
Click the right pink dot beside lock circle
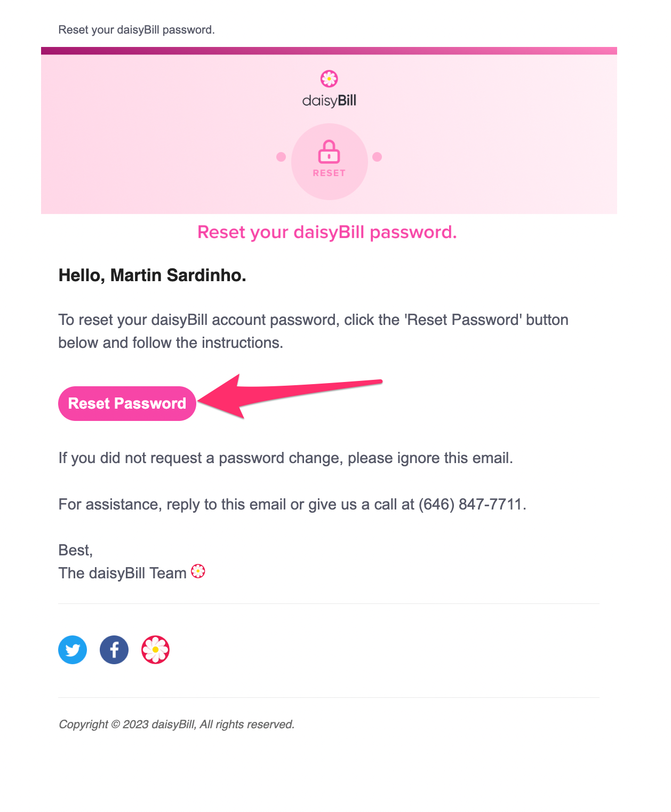click(x=377, y=157)
